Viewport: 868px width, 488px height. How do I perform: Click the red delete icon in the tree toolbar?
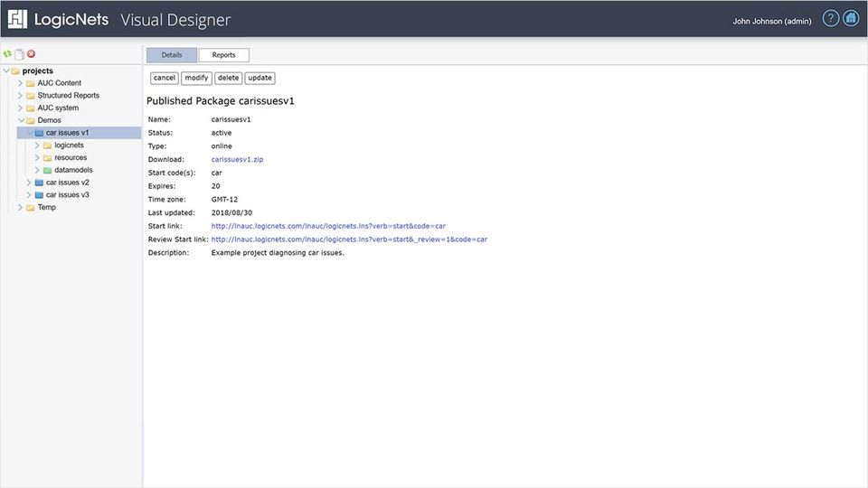32,53
